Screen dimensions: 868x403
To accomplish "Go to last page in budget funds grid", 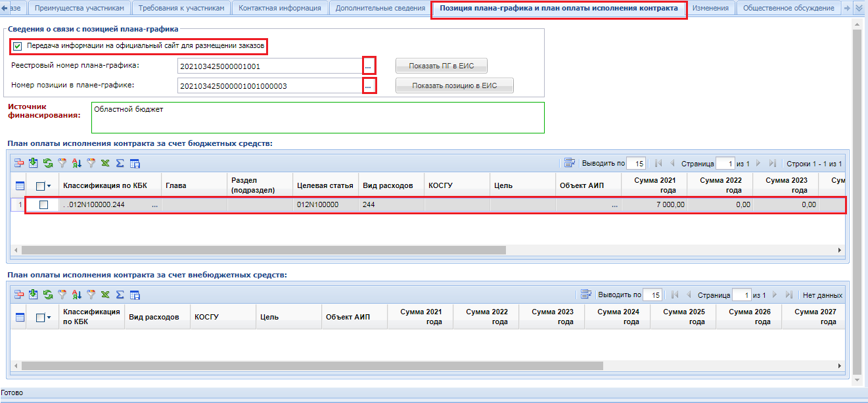I will tap(772, 163).
